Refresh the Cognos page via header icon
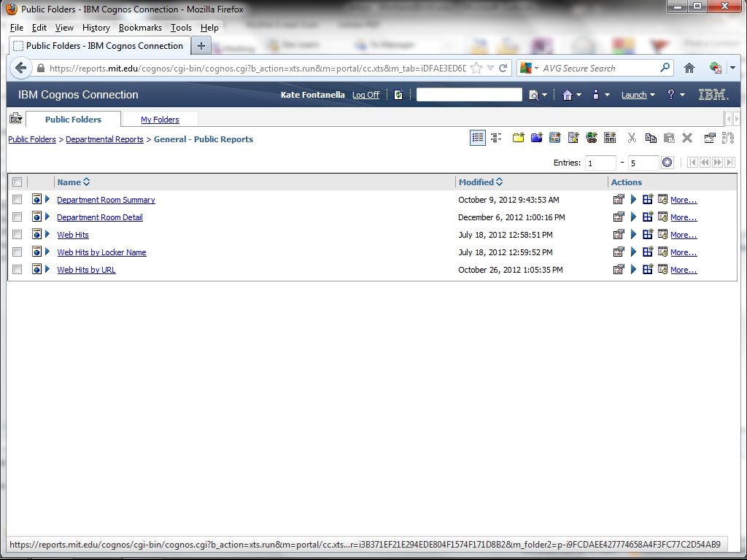747x560 pixels. (x=398, y=95)
